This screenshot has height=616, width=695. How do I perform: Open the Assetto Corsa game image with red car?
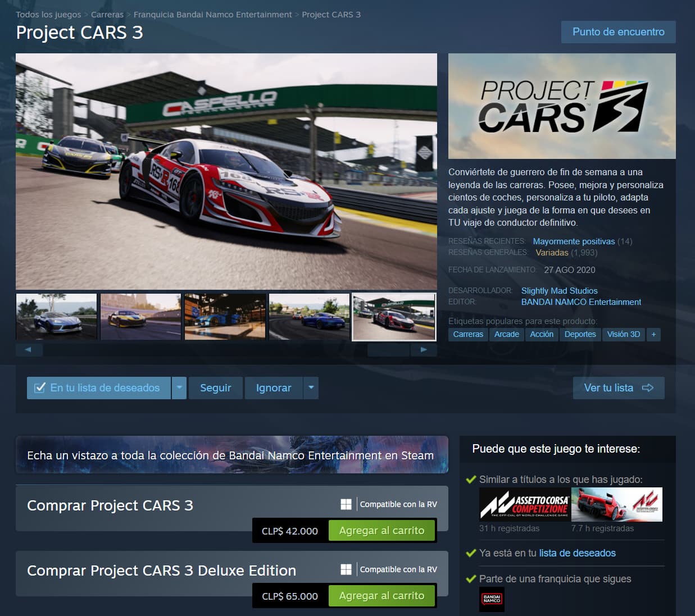[617, 504]
